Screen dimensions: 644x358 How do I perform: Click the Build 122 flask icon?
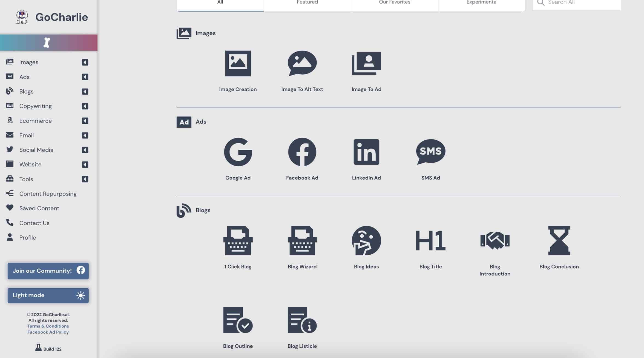[38, 348]
